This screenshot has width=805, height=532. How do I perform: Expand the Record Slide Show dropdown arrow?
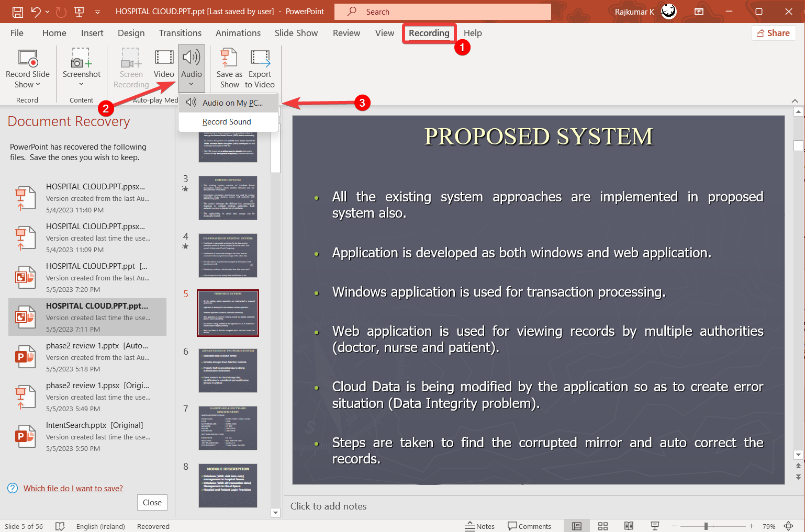pos(38,85)
